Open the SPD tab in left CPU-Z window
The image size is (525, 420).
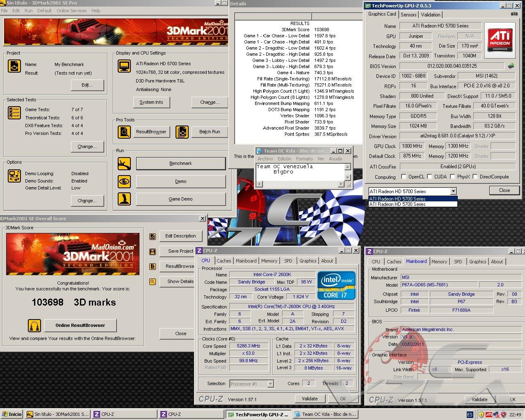pyautogui.click(x=288, y=261)
